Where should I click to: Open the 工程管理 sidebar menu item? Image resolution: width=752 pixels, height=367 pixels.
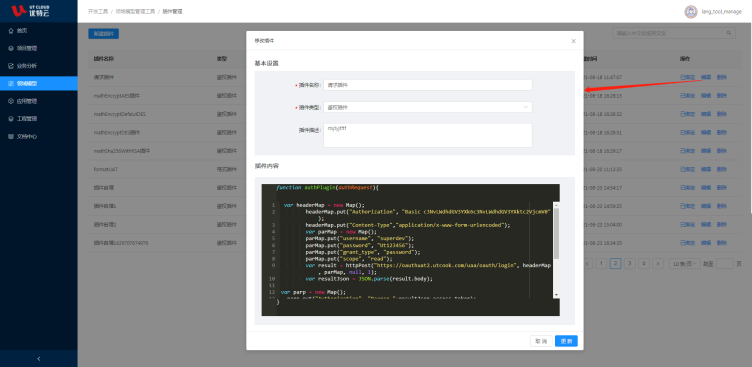click(39, 118)
